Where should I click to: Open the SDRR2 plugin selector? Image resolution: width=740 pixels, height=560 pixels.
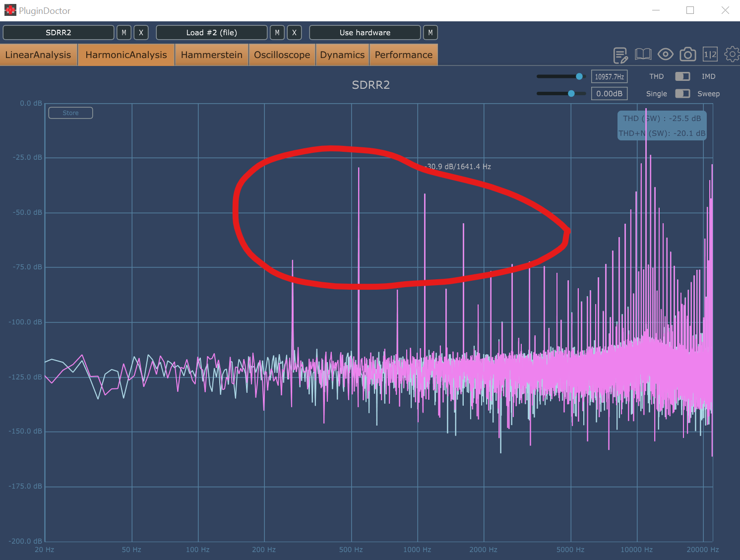(59, 33)
